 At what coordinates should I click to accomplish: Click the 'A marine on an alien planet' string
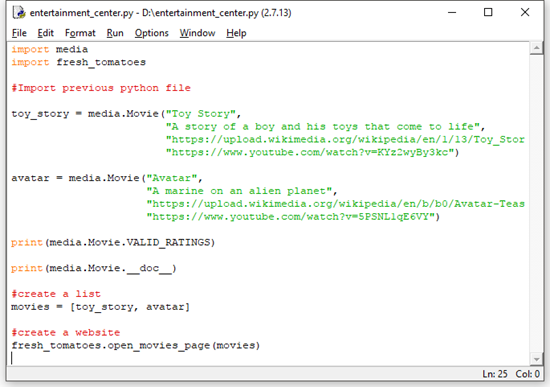coord(239,191)
